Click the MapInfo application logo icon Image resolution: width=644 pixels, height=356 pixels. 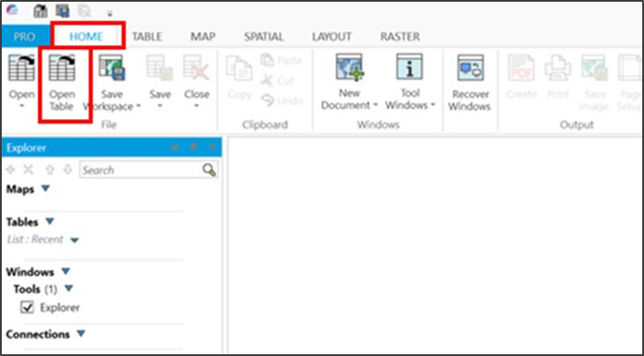pos(12,11)
